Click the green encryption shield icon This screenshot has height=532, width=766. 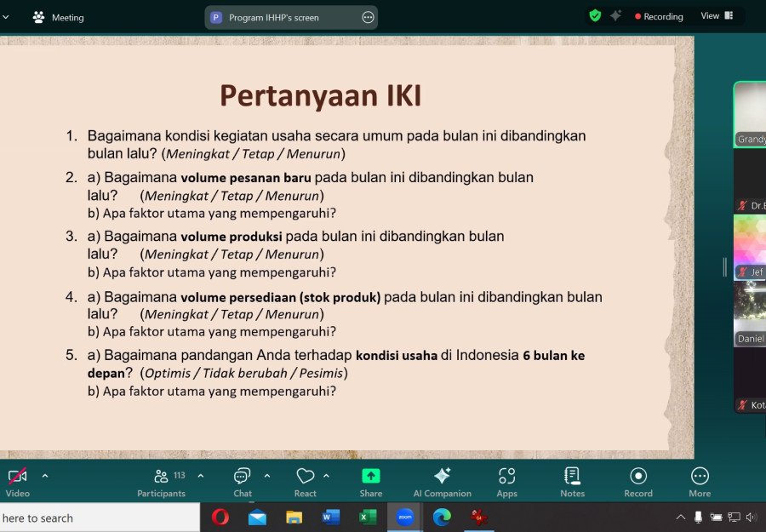coord(595,15)
